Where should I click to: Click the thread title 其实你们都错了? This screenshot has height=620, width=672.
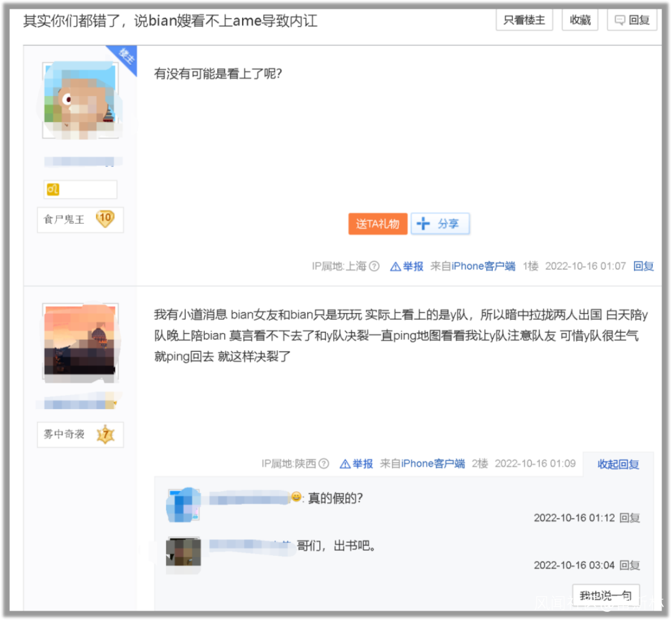click(x=170, y=21)
